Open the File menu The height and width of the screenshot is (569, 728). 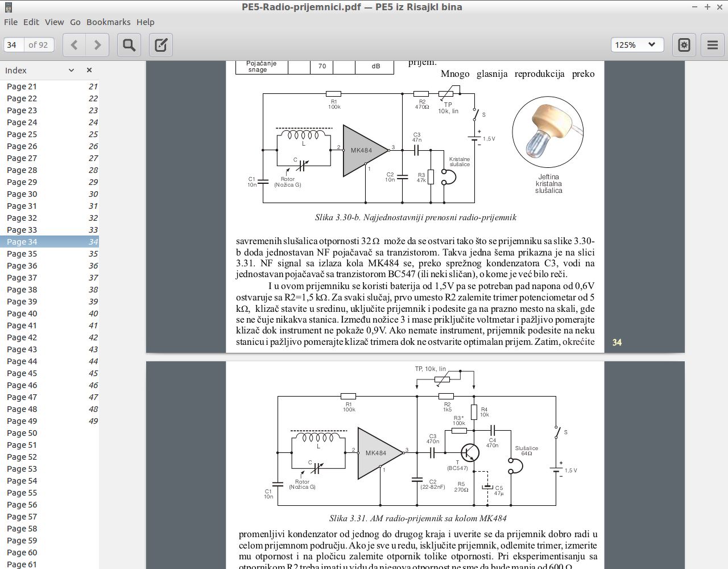coord(11,22)
